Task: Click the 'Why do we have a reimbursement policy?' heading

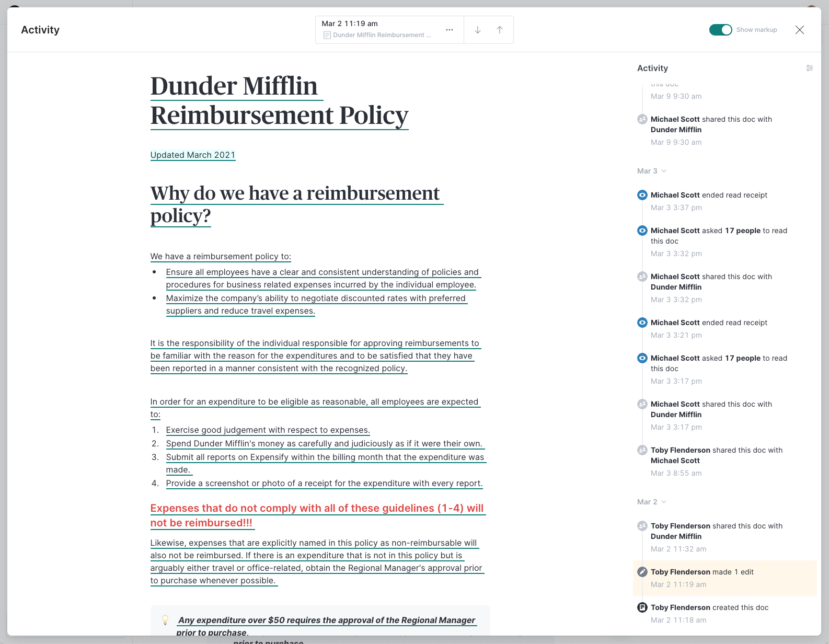Action: [x=296, y=204]
